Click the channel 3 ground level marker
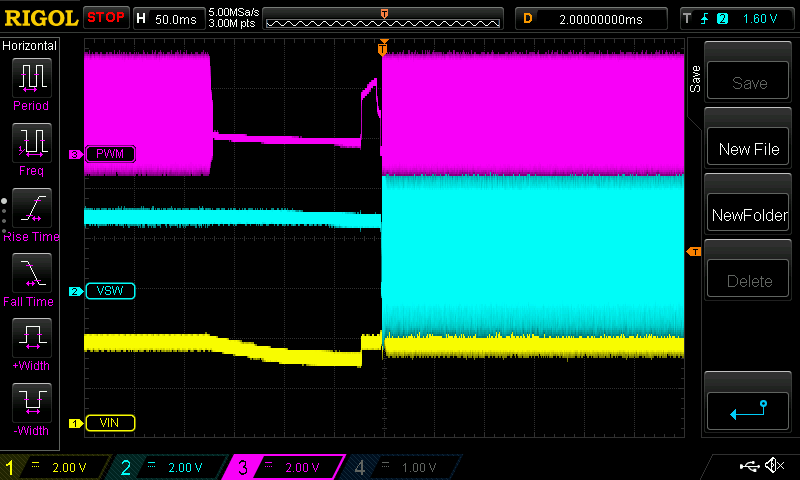This screenshot has height=480, width=800. click(76, 154)
